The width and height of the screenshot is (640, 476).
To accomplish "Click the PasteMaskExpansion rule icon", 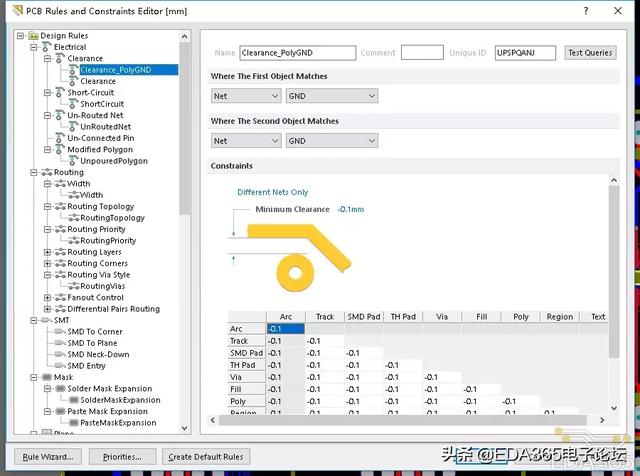I will pos(73,423).
